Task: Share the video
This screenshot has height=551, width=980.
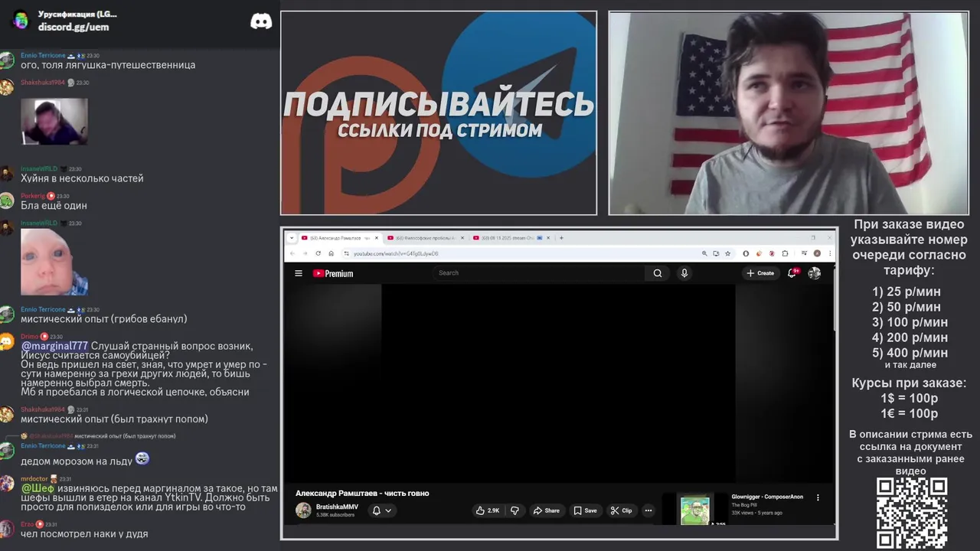Action: click(x=546, y=510)
